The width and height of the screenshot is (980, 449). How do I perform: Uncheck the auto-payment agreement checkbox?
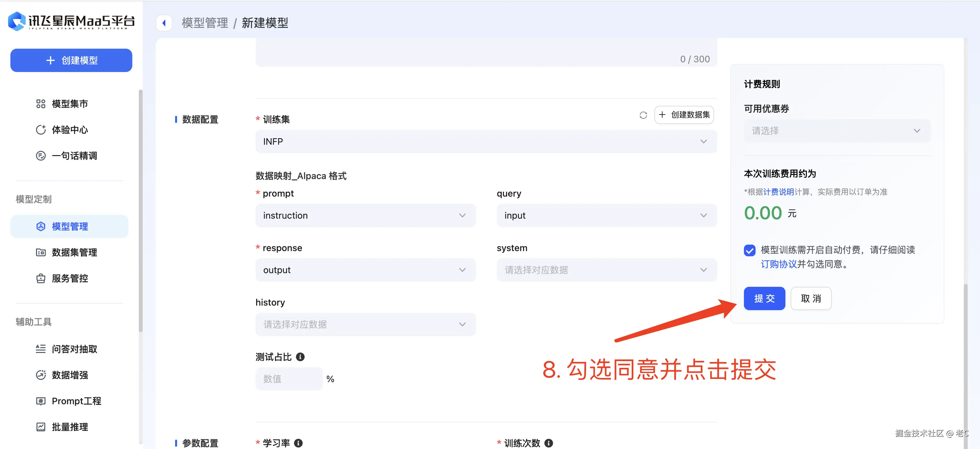click(749, 250)
